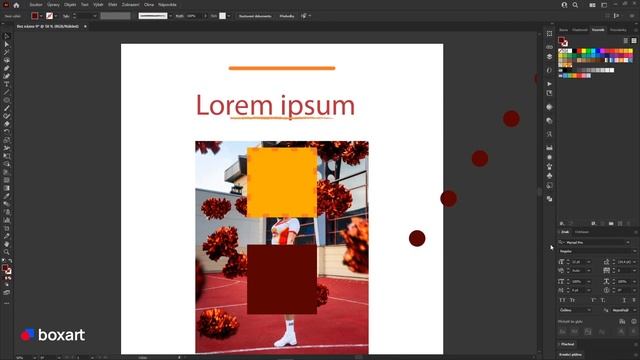Click the Swatch Libraries menu icon

pos(562,223)
